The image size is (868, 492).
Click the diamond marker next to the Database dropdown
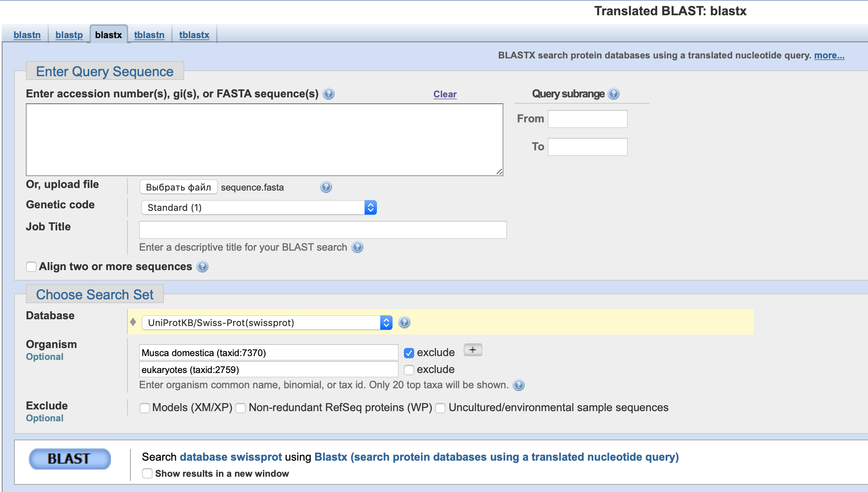pos(133,322)
